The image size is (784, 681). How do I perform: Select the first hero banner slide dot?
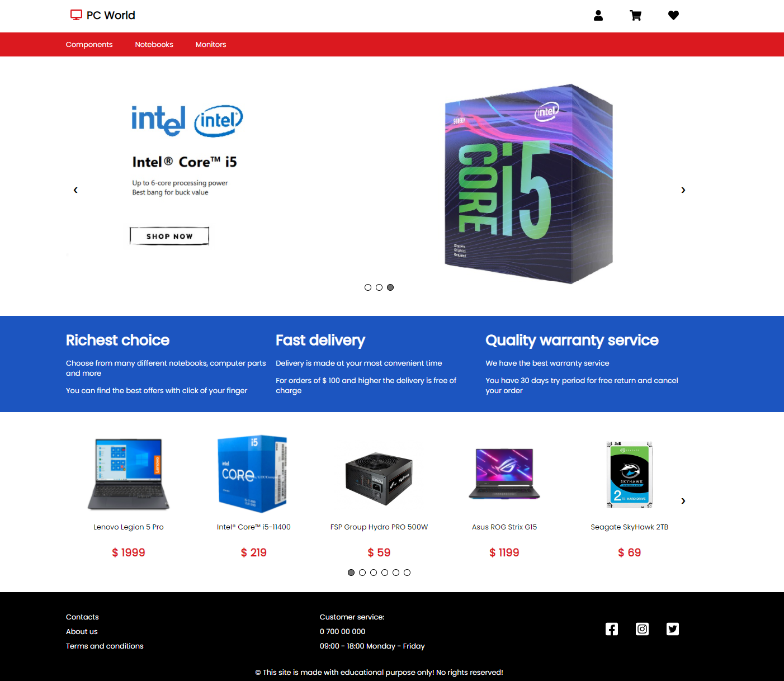point(368,287)
